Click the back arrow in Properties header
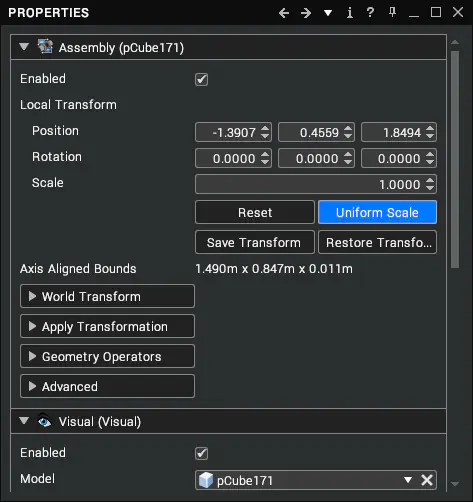The image size is (473, 502). tap(284, 13)
